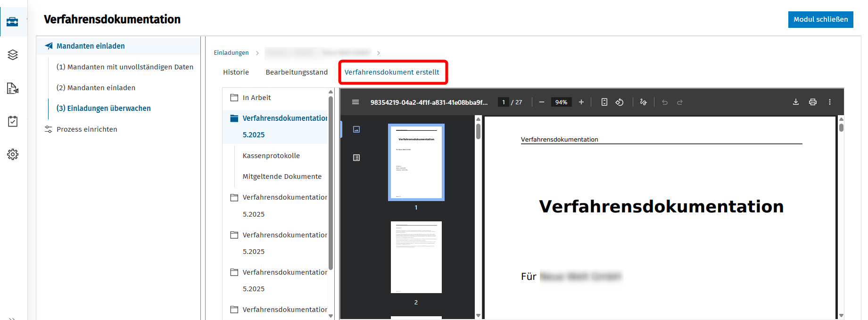Expand sidebar with bottom double-chevron

(12, 318)
